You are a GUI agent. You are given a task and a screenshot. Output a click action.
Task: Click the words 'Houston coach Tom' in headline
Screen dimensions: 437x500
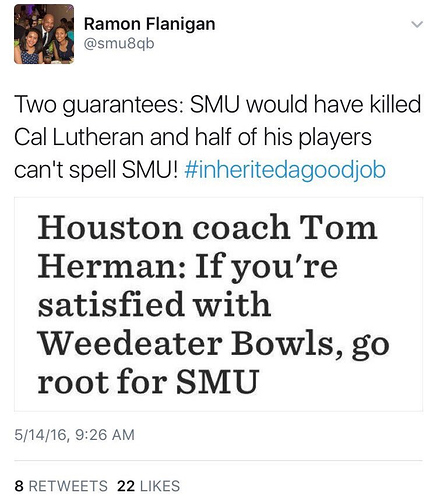tap(207, 227)
